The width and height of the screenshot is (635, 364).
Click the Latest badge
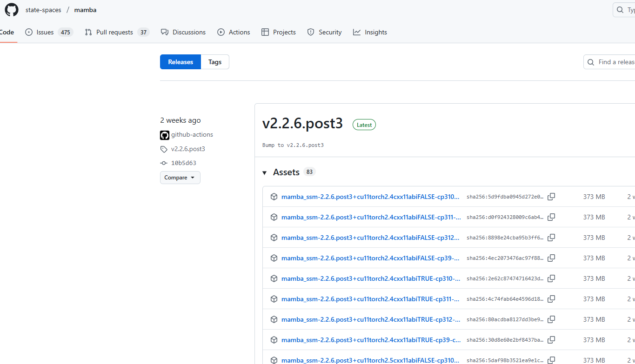(364, 125)
